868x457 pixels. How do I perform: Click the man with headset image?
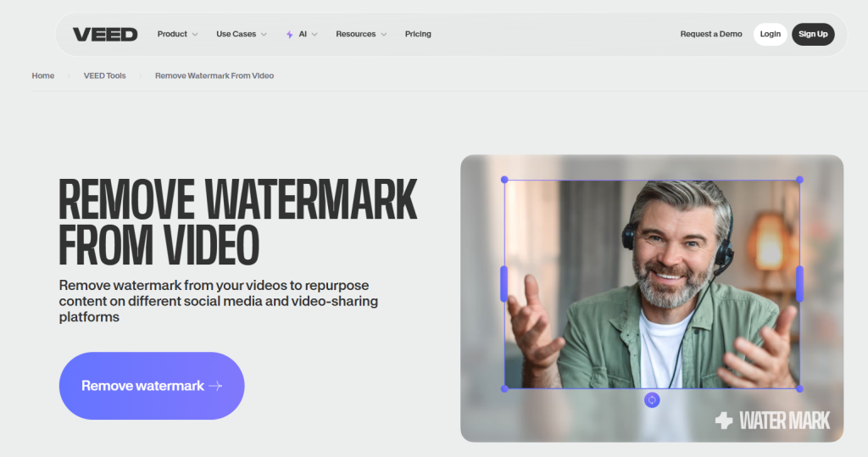(x=652, y=284)
